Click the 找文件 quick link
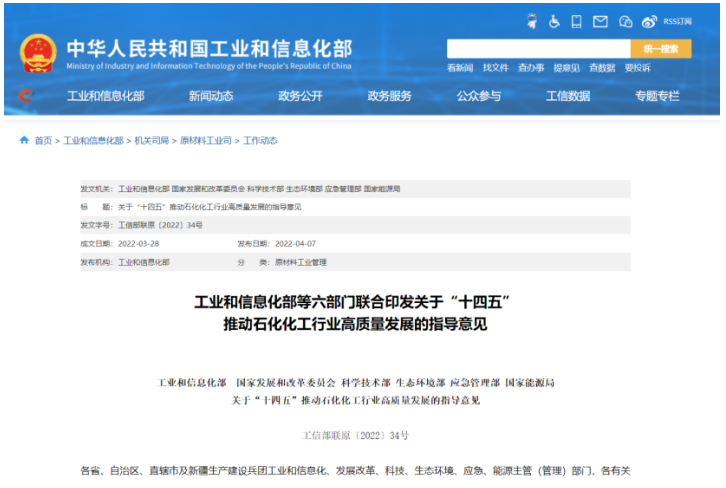 pos(495,68)
